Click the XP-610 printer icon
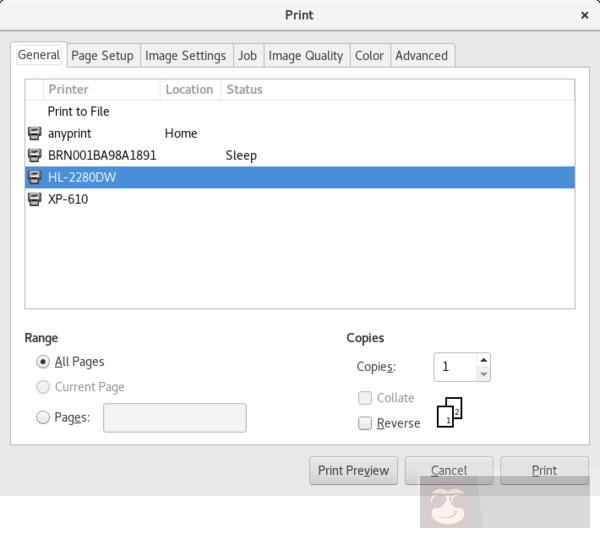Image resolution: width=600 pixels, height=533 pixels. (x=35, y=199)
